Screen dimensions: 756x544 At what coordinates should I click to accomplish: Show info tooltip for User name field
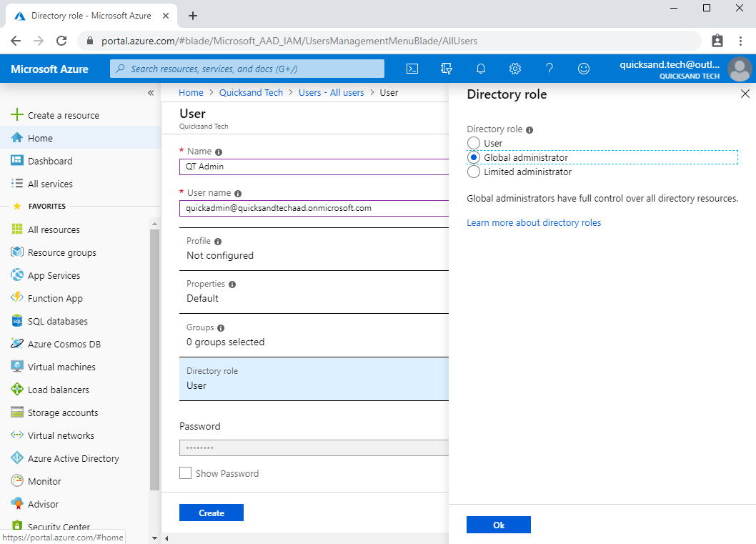(238, 194)
